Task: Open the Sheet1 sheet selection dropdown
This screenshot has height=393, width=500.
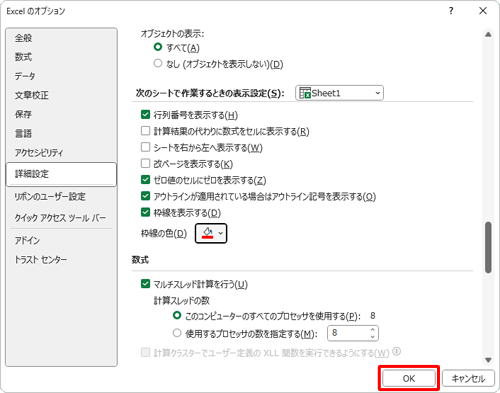Action: [x=339, y=93]
